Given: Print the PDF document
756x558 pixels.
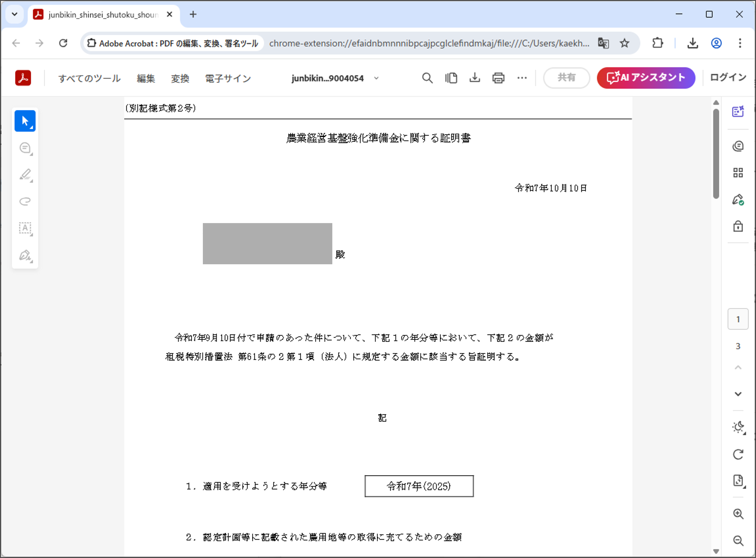Looking at the screenshot, I should pyautogui.click(x=498, y=78).
